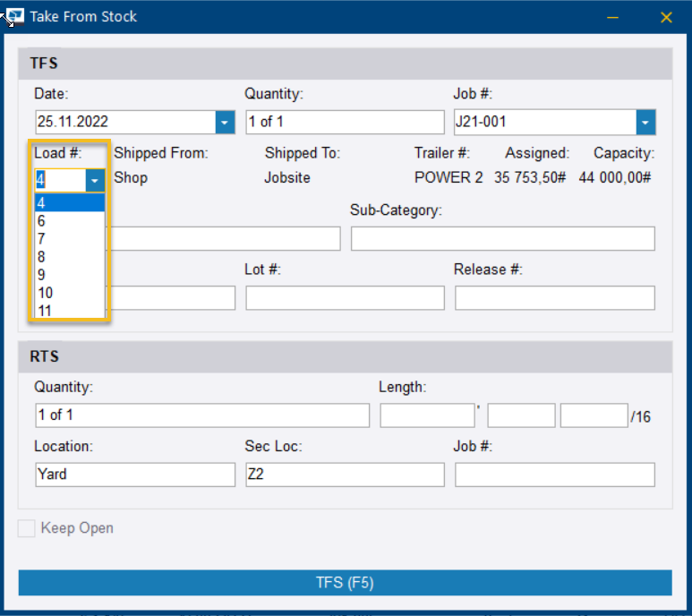Minimize the Take From Stock window

613,17
